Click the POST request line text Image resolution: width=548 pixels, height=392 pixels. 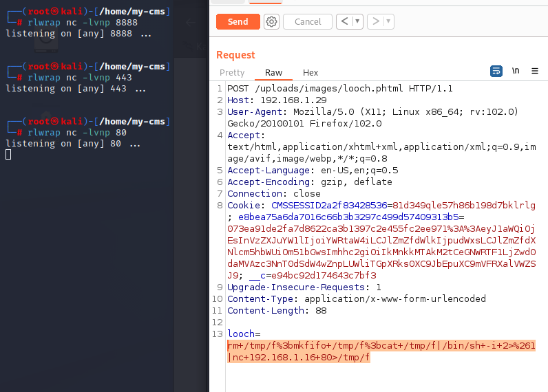340,89
